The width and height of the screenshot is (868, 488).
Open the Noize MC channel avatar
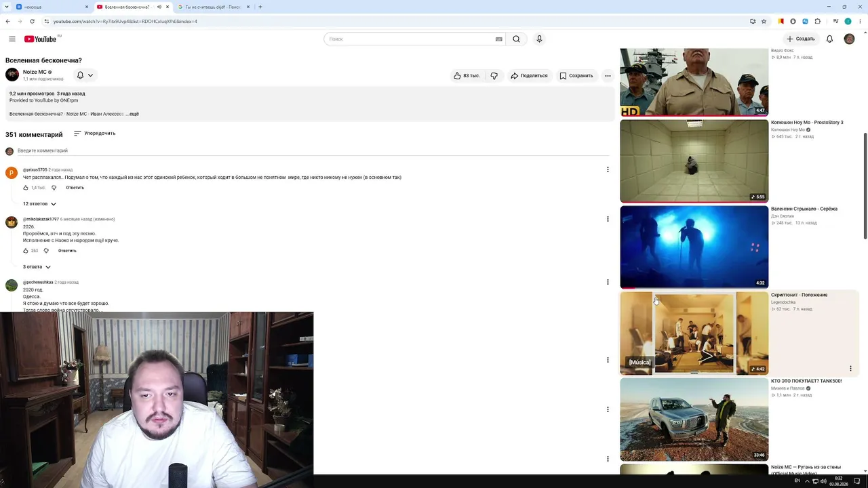[12, 75]
